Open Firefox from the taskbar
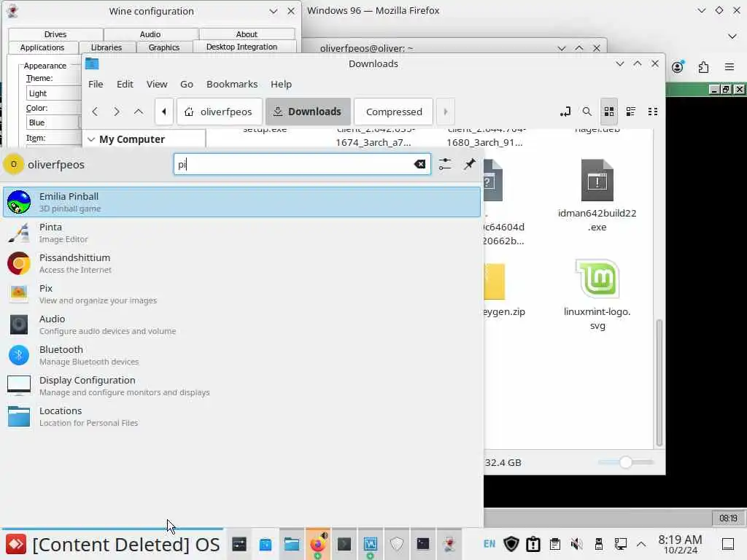 click(317, 544)
